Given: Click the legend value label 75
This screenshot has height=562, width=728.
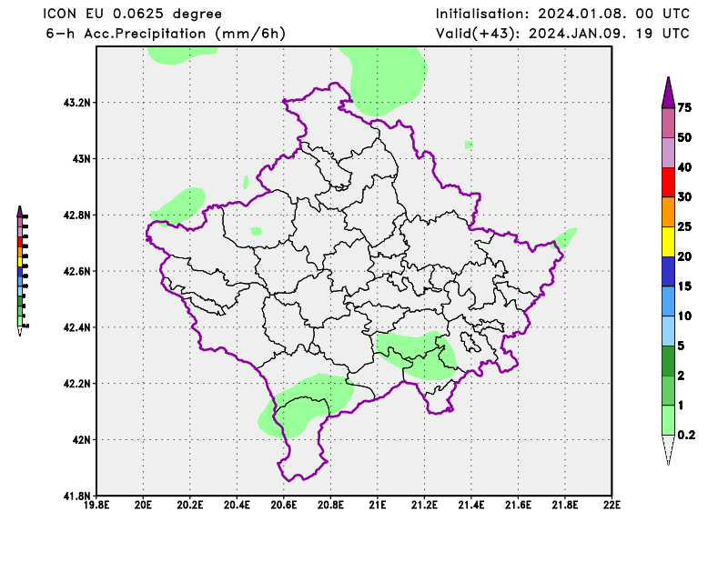Looking at the screenshot, I should [x=684, y=107].
